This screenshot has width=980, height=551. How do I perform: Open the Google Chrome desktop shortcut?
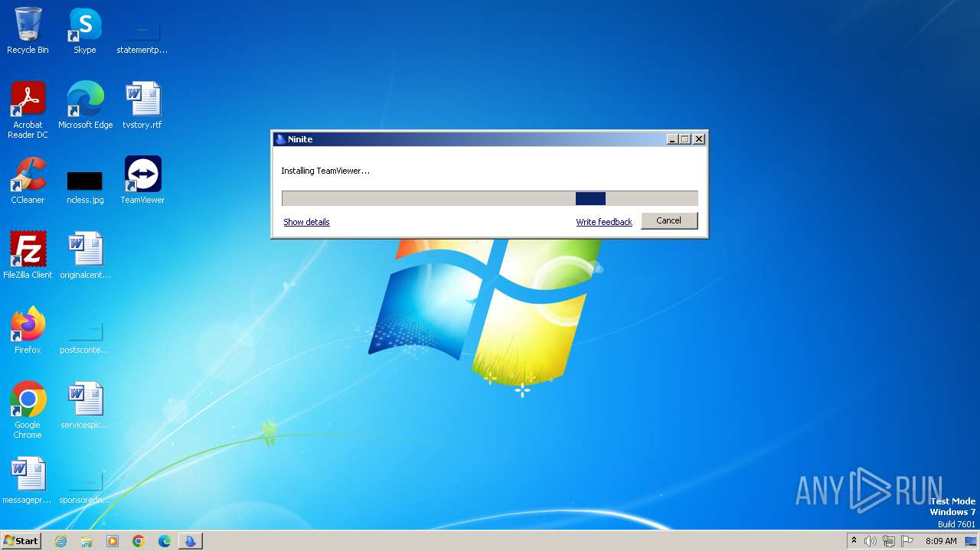click(x=28, y=410)
